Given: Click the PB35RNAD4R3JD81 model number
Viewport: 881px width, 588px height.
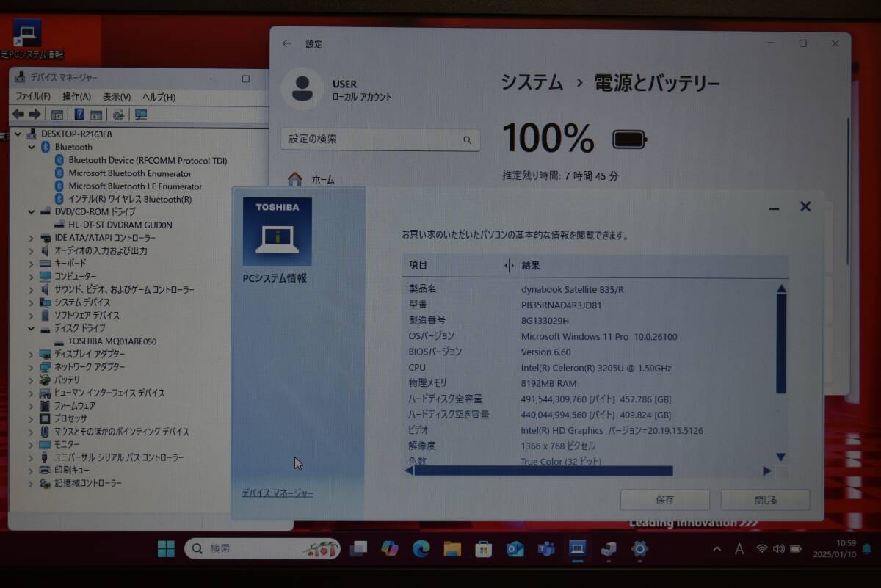Looking at the screenshot, I should pos(561,305).
